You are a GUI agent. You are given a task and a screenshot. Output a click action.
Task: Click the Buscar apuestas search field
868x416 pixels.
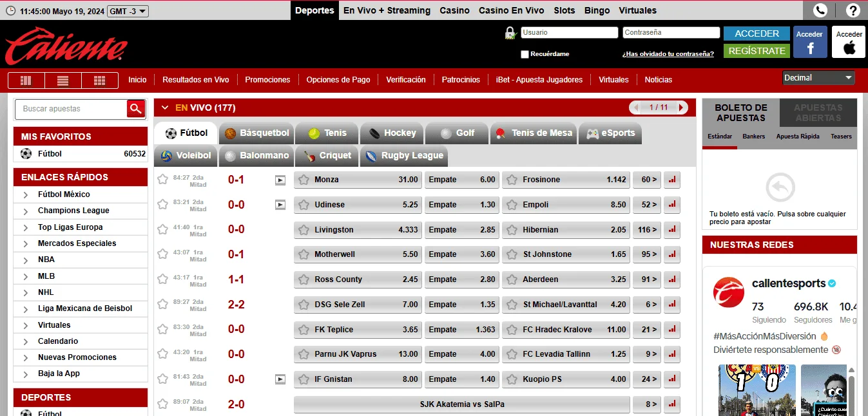pos(71,109)
